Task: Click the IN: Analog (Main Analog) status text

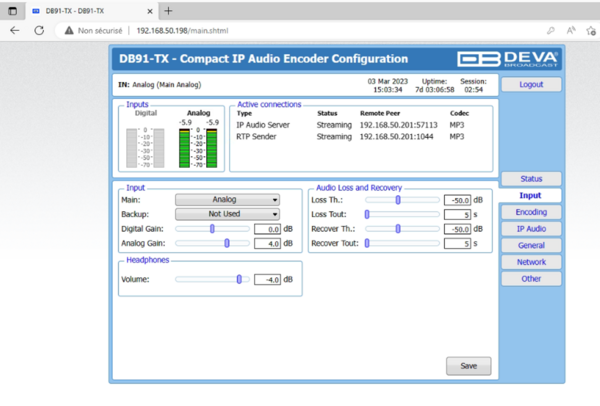Action: pyautogui.click(x=160, y=85)
